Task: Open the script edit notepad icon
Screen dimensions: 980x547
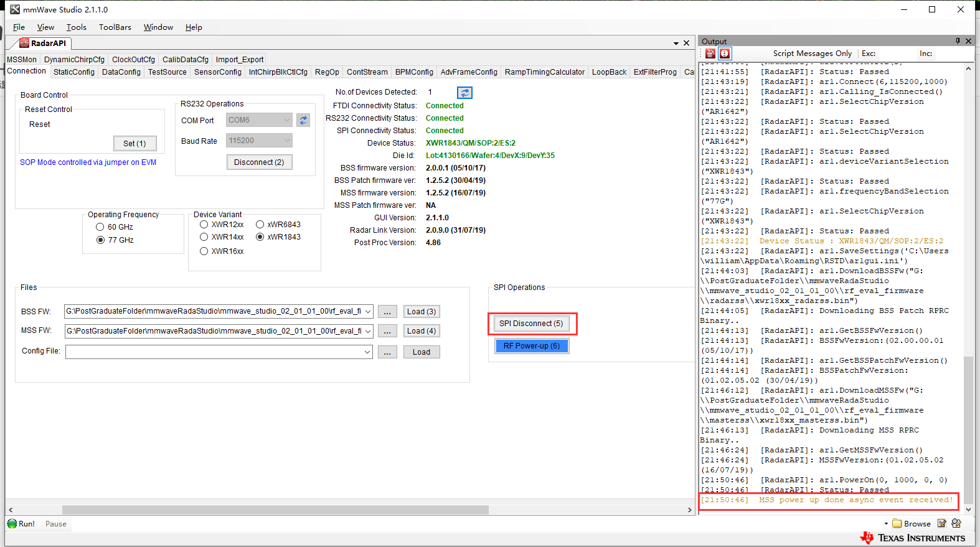Action: pyautogui.click(x=942, y=523)
